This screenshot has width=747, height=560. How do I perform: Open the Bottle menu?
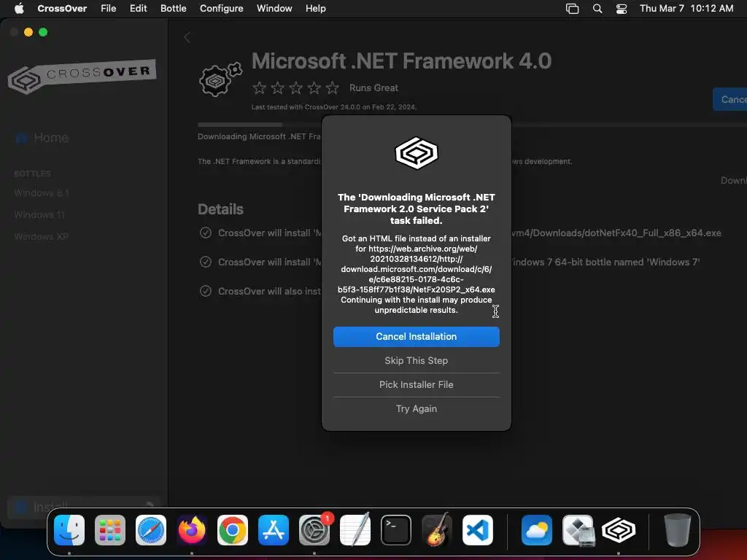point(173,8)
